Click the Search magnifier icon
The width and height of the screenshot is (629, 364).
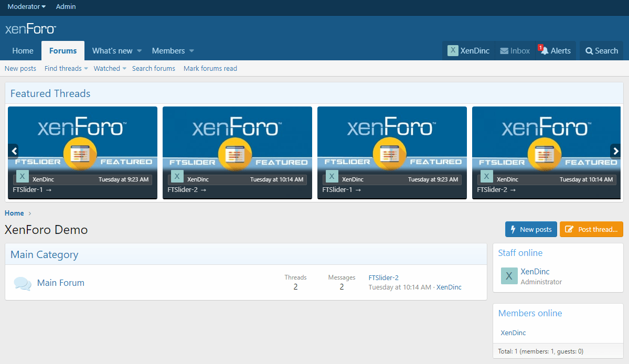click(589, 51)
